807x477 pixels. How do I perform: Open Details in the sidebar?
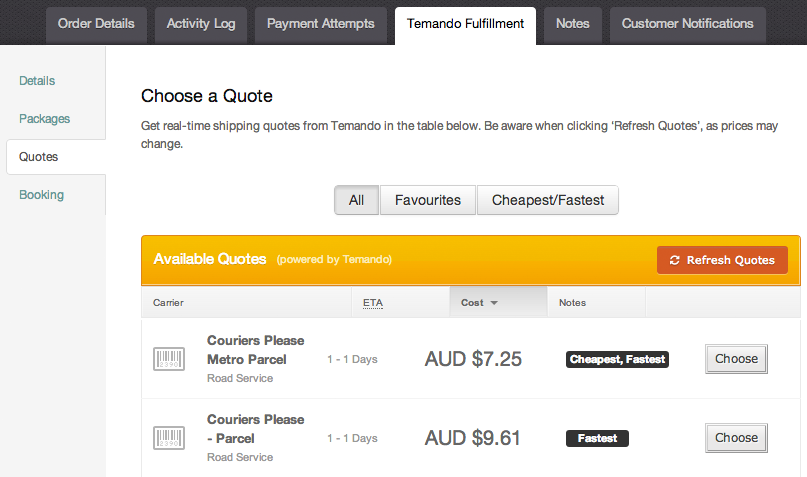tap(37, 81)
